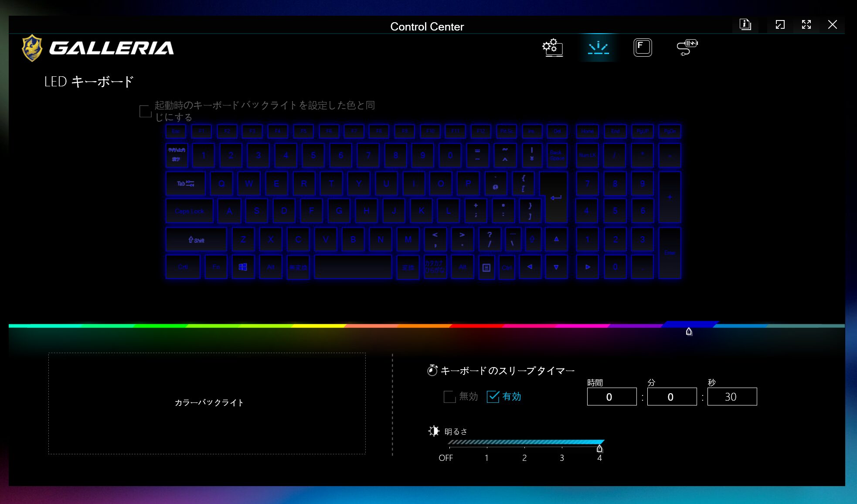
Task: Click the information document icon
Action: [x=745, y=24]
